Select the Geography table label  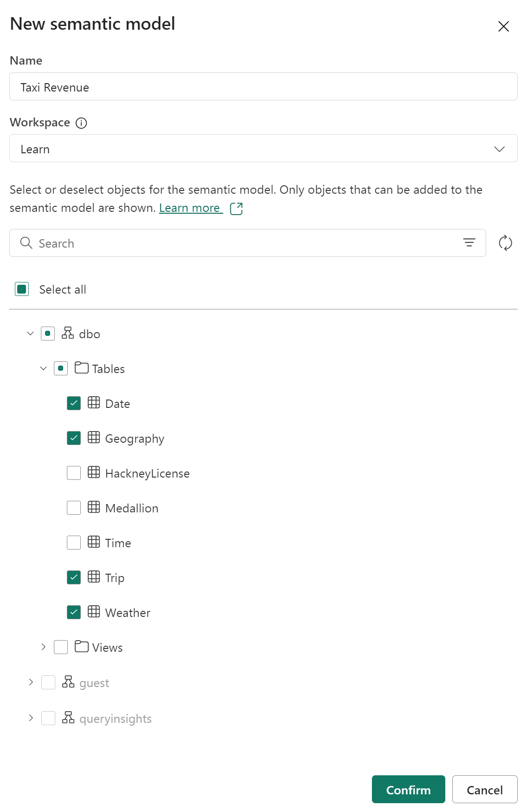[135, 439]
